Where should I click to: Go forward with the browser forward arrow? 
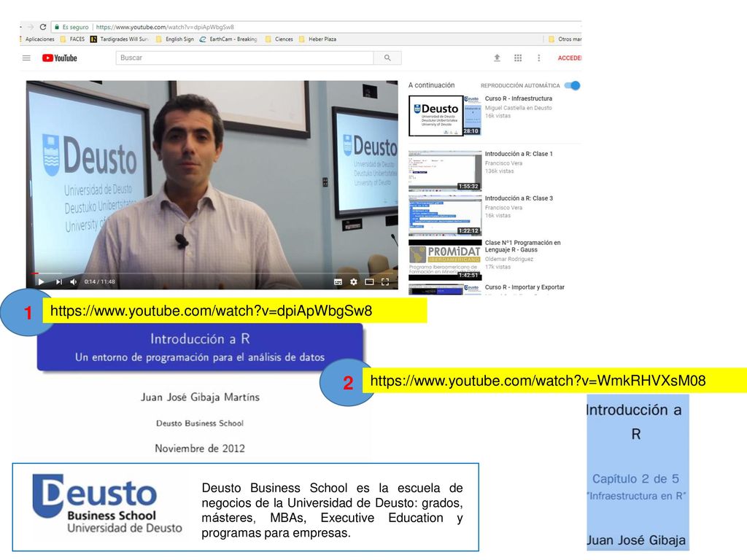(31, 27)
